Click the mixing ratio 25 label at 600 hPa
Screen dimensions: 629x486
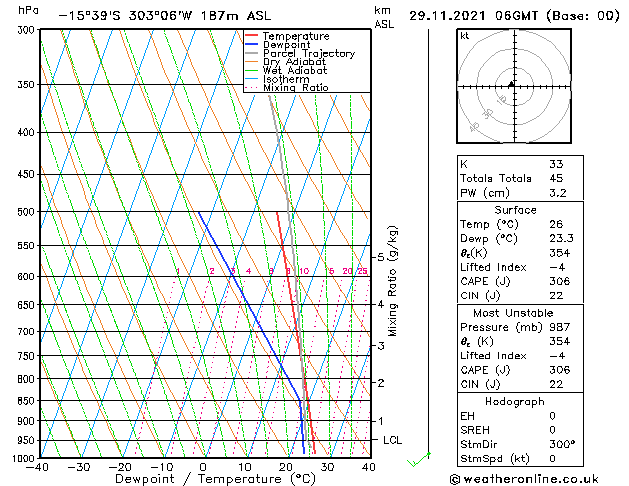click(x=363, y=271)
